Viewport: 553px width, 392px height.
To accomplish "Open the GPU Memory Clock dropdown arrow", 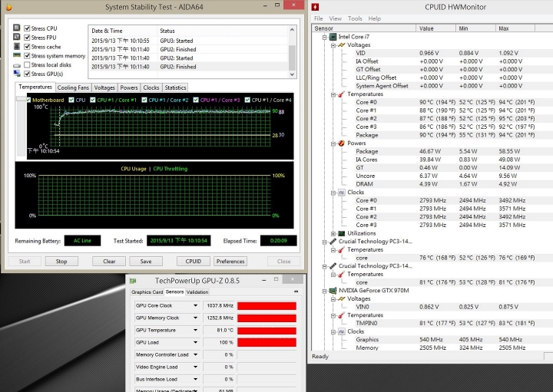I will 195,318.
